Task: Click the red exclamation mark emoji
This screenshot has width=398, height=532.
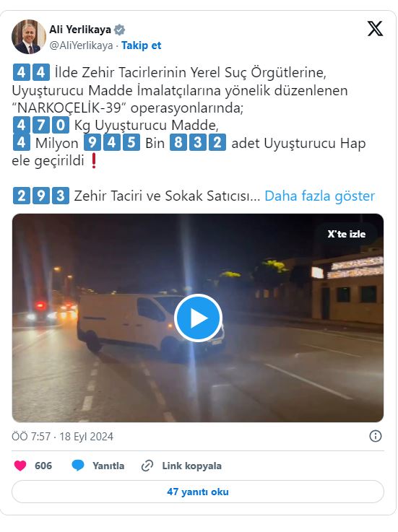Action: click(x=94, y=161)
